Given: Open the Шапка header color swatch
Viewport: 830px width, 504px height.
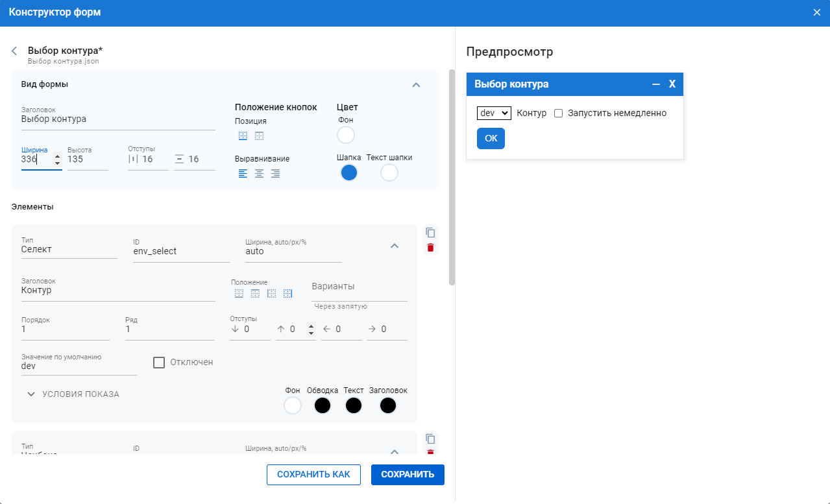Looking at the screenshot, I should [x=349, y=173].
